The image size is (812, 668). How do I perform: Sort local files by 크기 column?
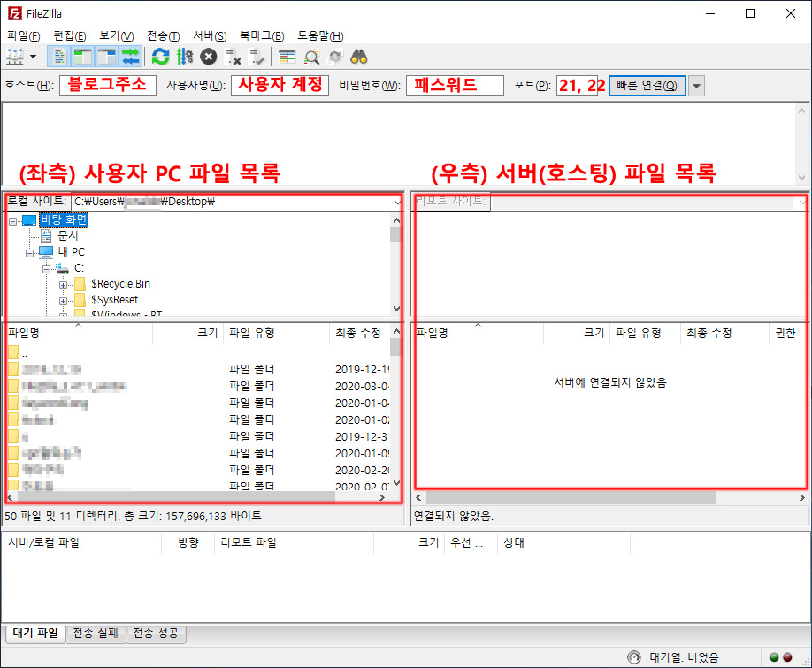click(188, 333)
